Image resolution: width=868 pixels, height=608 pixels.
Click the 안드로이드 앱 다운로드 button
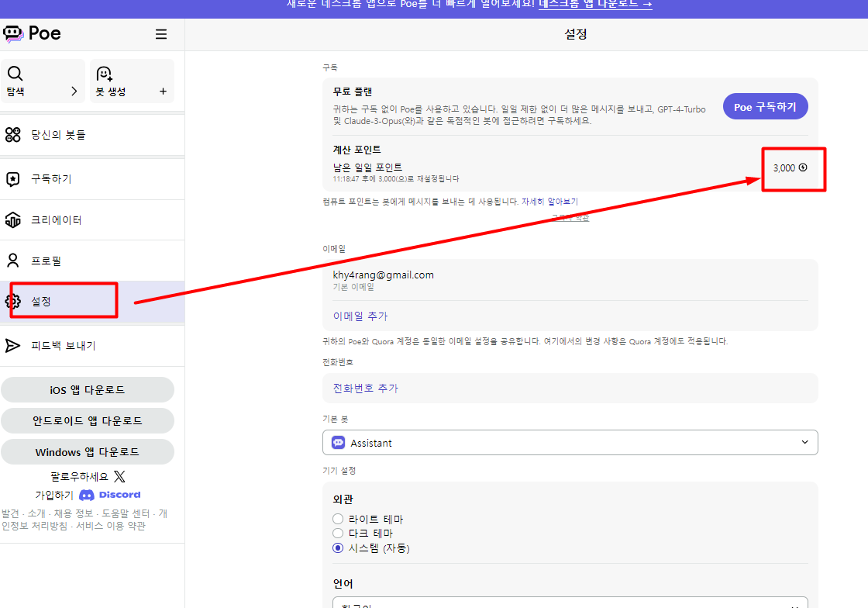pyautogui.click(x=88, y=421)
